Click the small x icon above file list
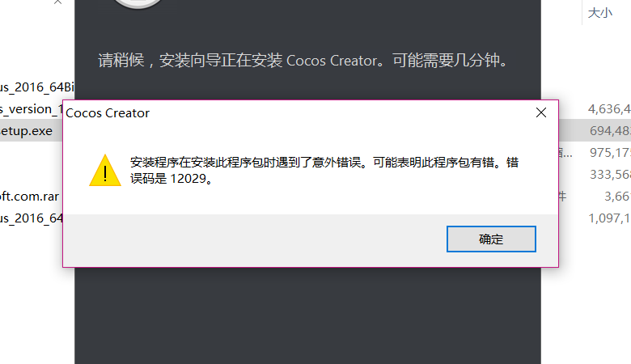Image resolution: width=631 pixels, height=364 pixels. [57, 2]
